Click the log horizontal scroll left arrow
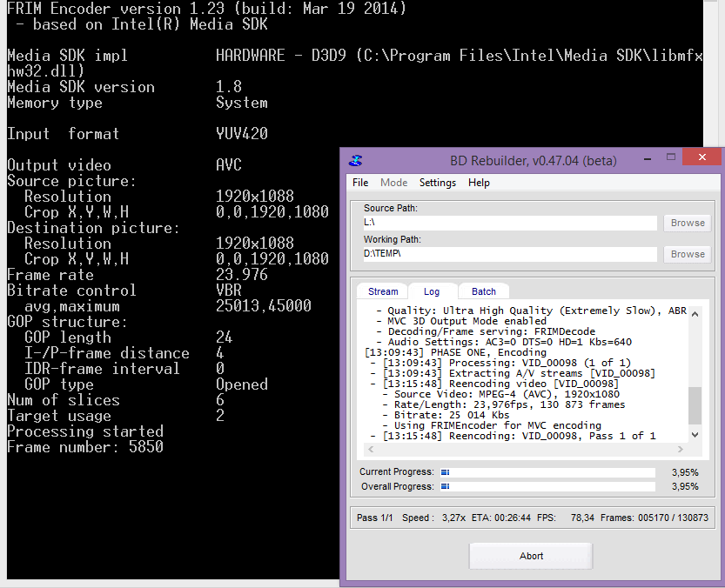This screenshot has width=725, height=588. pos(371,449)
